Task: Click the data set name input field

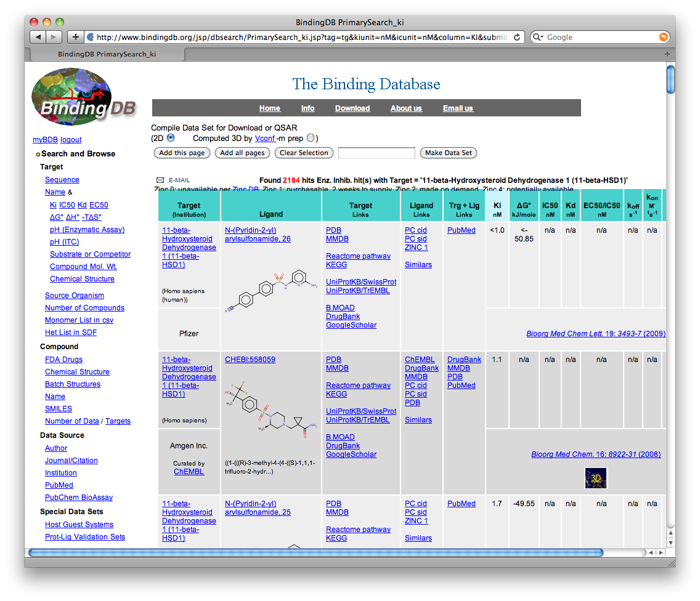Action: 376,153
